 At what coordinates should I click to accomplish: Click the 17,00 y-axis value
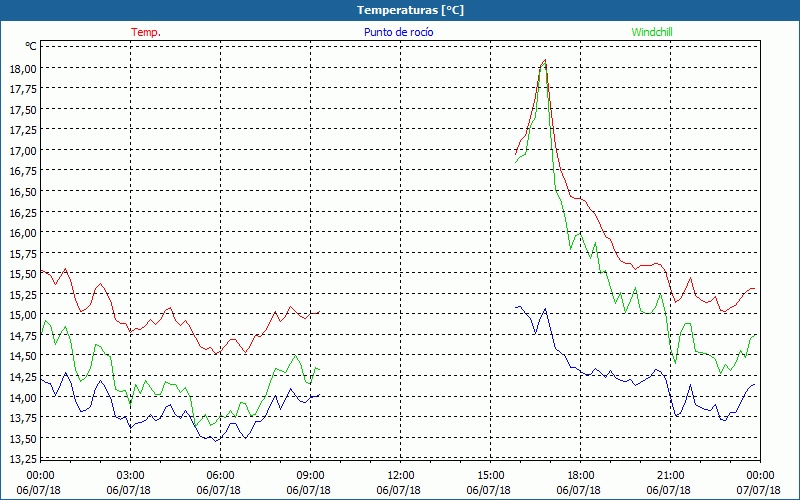coord(23,151)
